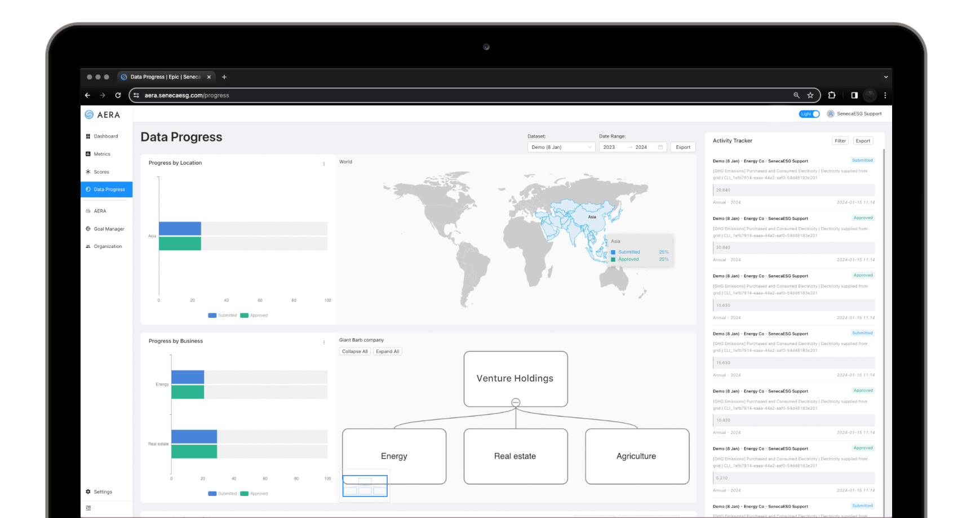Click Expand All in the company tree
980x518 pixels.
coord(387,351)
